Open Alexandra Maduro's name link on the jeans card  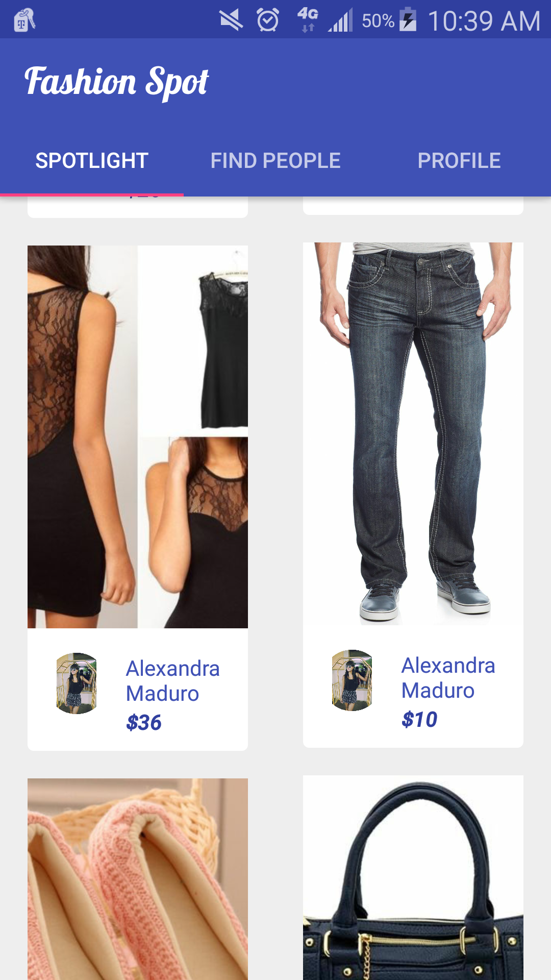(x=448, y=678)
